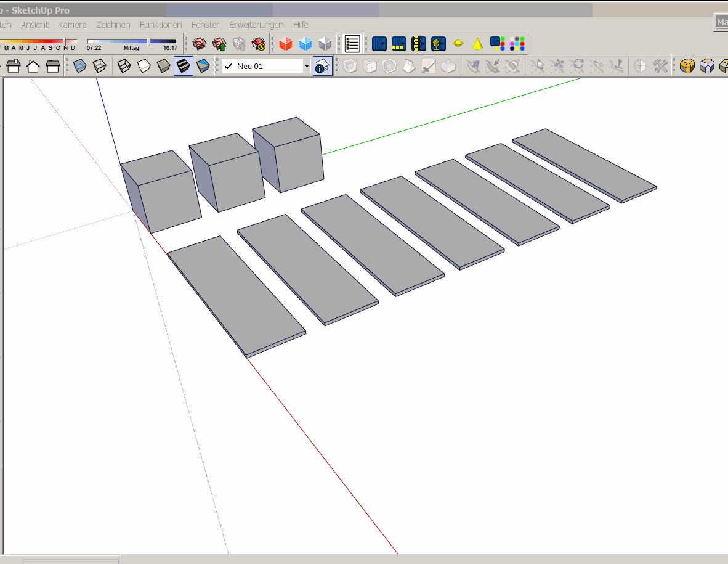The image size is (728, 564).
Task: Click the Get Models 3D Warehouse icon
Action: coord(199,44)
